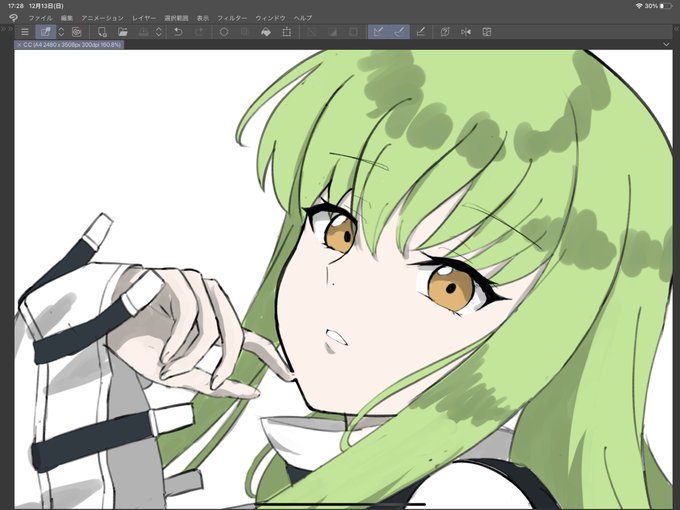Expand the left palette dock arrows
Viewport: 680px width, 510px height.
[x=7, y=29]
